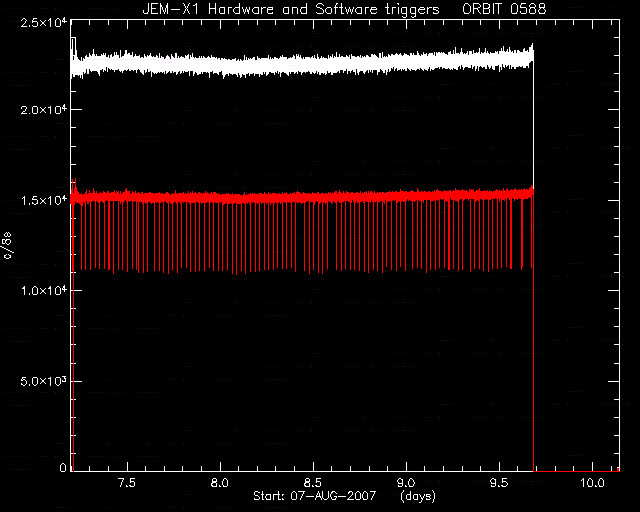Click the x-axis tick label '7.5'
Screen dimensions: 640x512
(127, 483)
